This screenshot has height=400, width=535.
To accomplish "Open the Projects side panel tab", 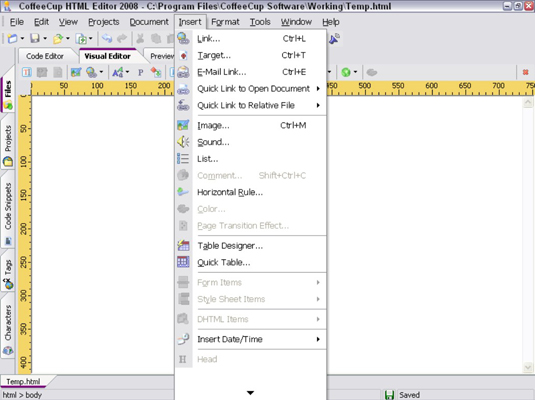I will [x=8, y=142].
